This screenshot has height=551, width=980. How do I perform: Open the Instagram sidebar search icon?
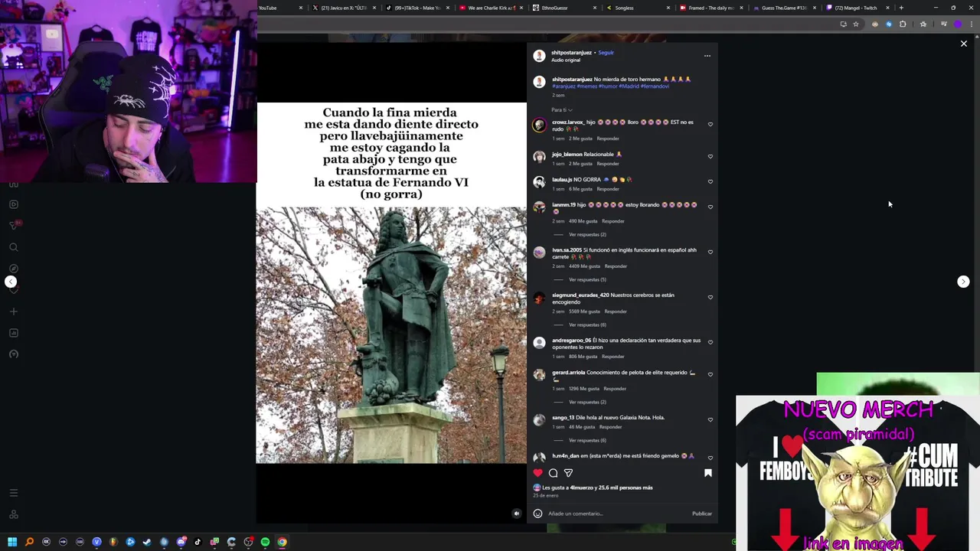click(x=13, y=247)
